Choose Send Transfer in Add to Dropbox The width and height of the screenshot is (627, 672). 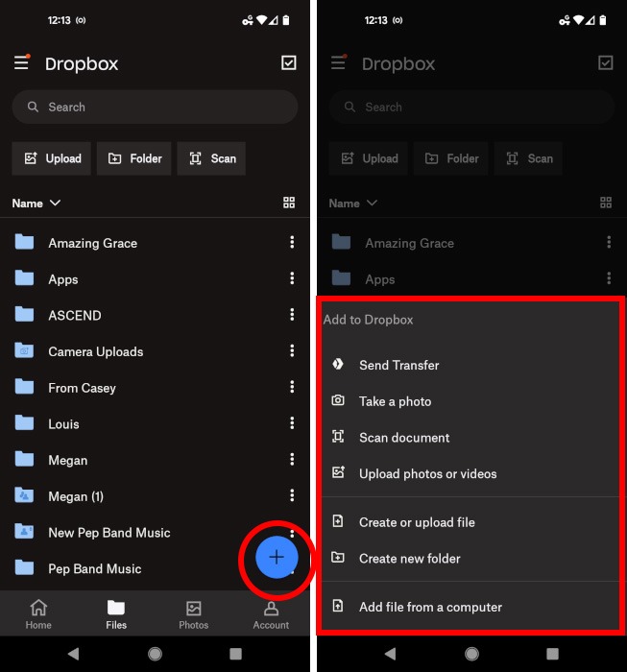470,365
